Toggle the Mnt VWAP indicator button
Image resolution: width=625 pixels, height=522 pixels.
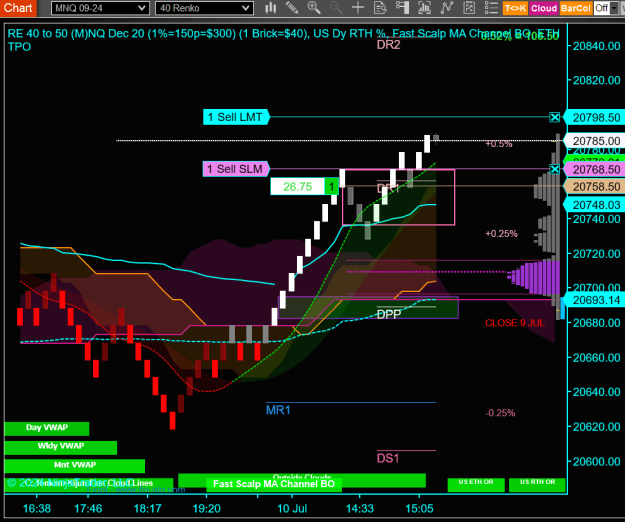point(75,466)
